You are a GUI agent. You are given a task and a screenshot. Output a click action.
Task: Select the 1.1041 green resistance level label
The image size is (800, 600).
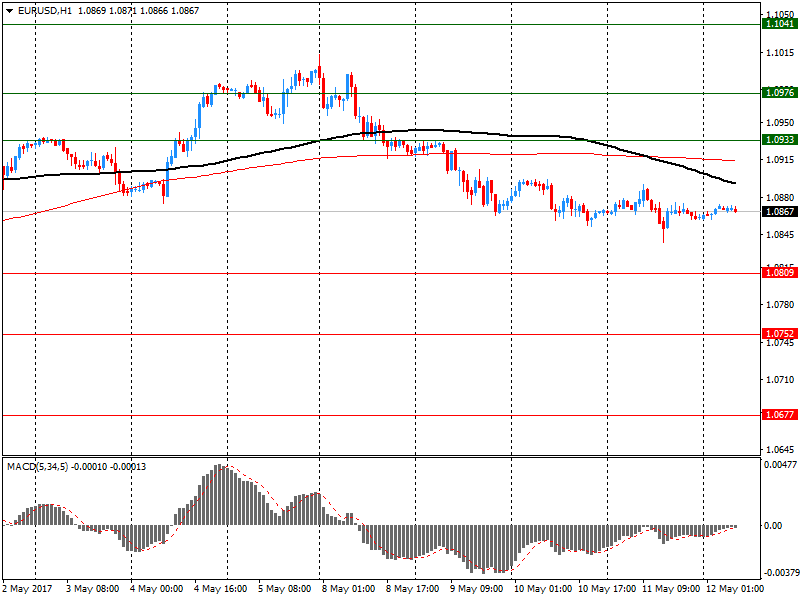[780, 24]
